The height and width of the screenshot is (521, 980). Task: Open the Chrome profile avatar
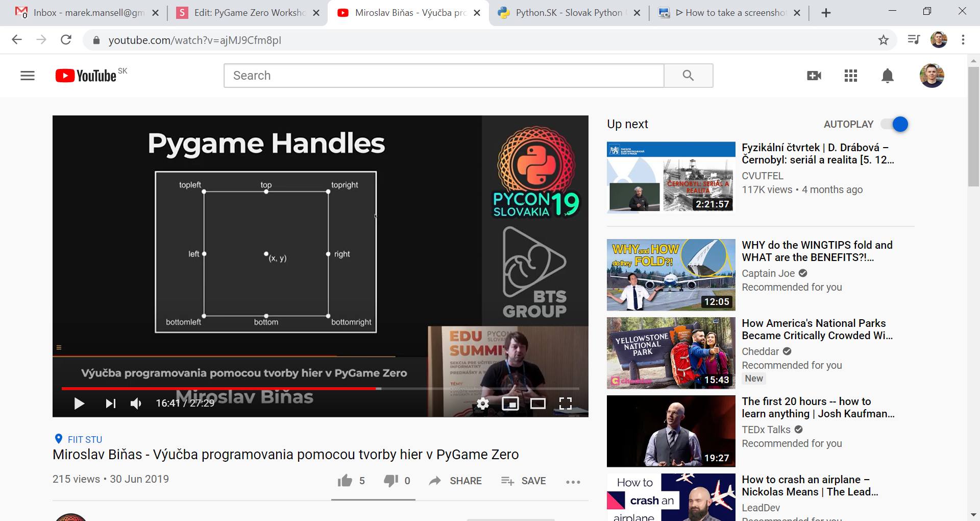(x=939, y=40)
